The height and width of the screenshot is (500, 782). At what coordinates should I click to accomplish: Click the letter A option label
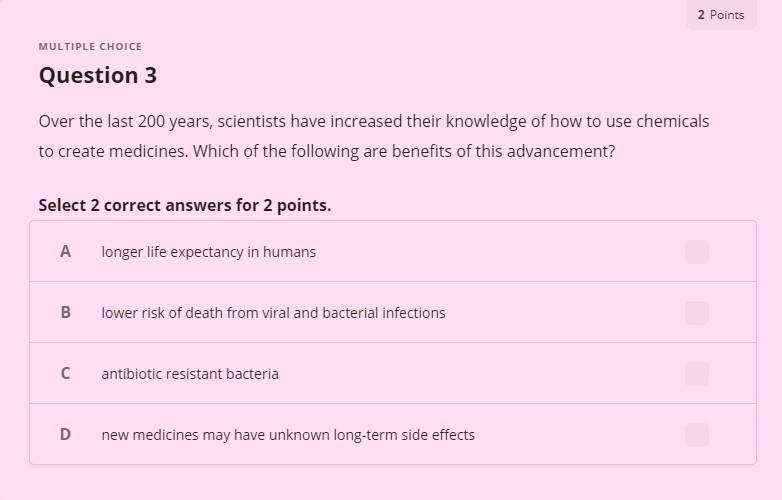(65, 252)
